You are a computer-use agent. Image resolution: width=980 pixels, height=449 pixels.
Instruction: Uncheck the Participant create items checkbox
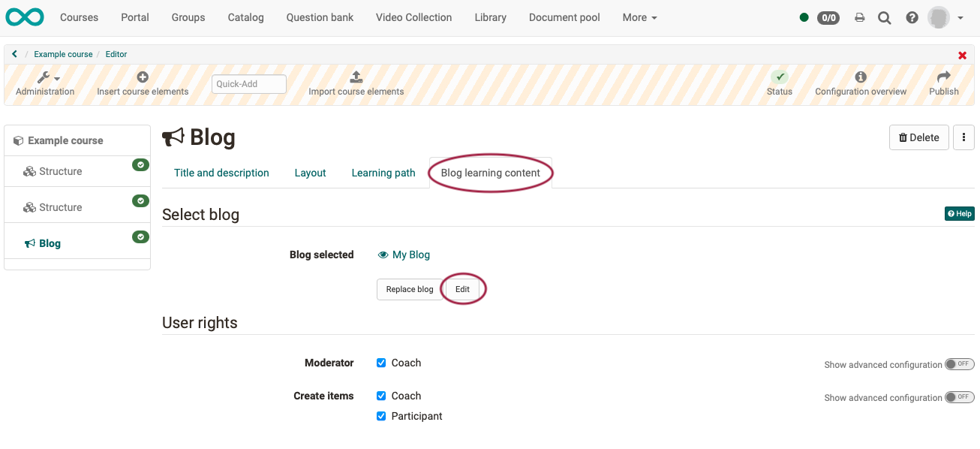[x=381, y=416]
